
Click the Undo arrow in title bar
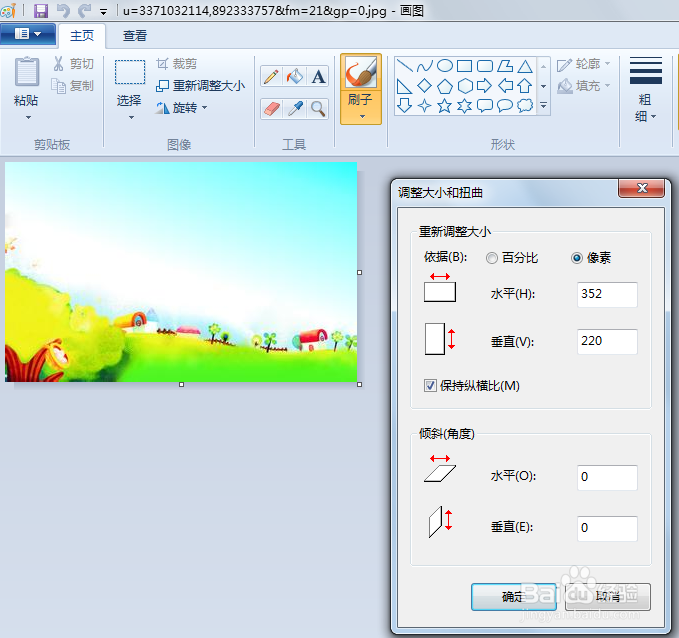[63, 10]
